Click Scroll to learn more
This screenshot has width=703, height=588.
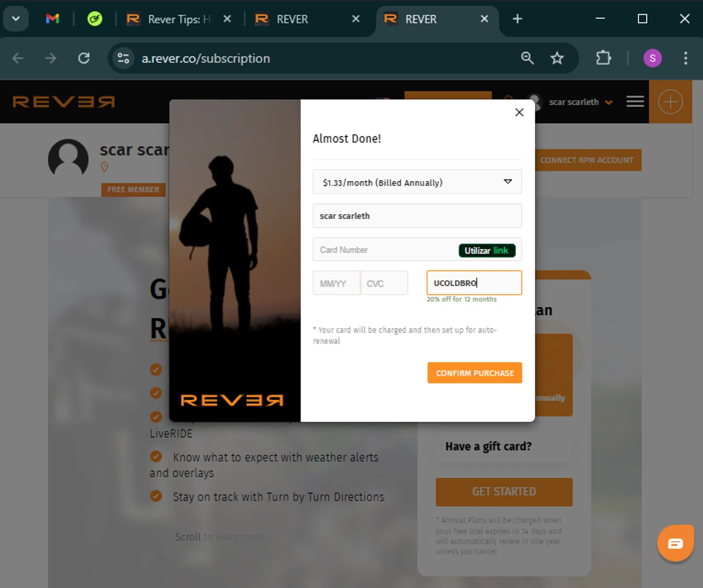(x=220, y=536)
